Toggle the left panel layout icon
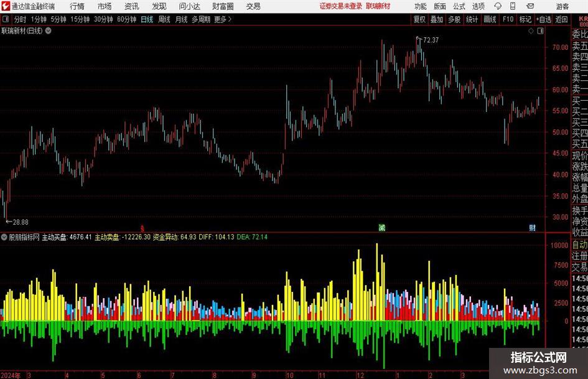 6,19
